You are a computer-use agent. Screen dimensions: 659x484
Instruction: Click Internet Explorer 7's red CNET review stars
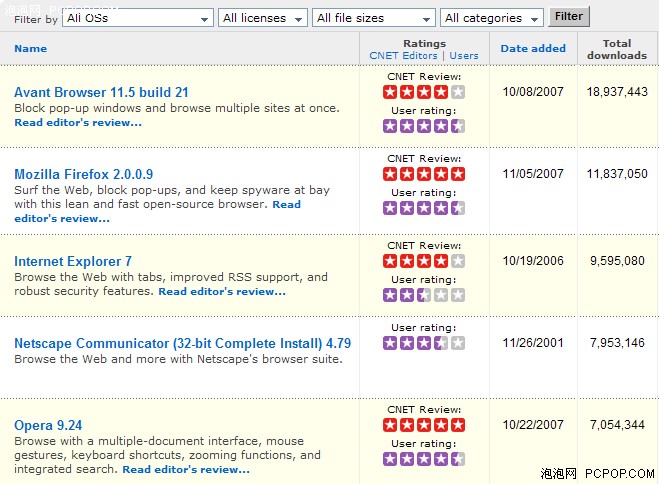pyautogui.click(x=424, y=261)
